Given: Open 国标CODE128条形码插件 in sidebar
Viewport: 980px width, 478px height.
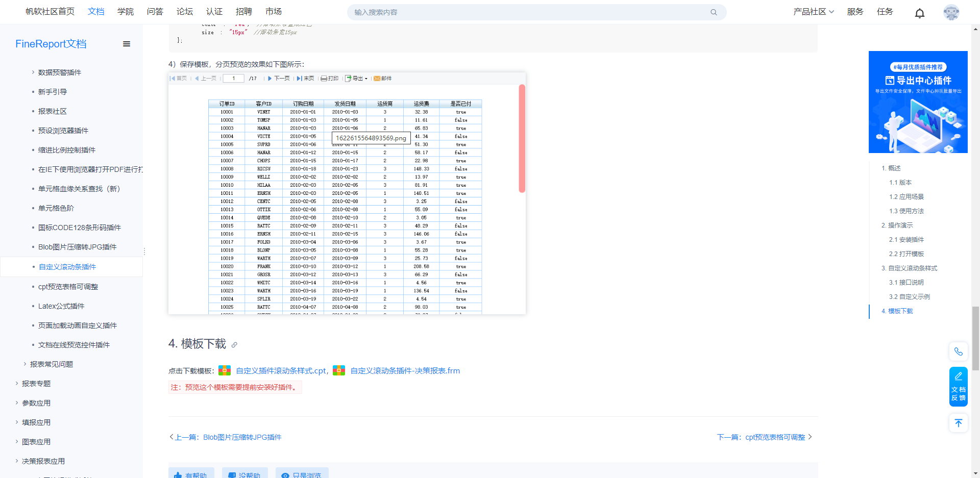Looking at the screenshot, I should [x=80, y=228].
